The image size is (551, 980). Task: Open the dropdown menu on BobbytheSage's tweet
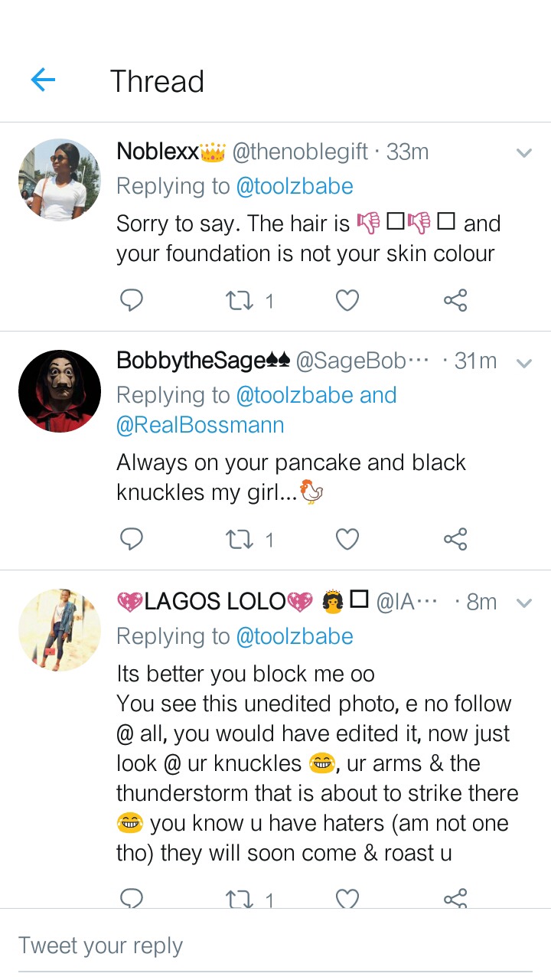[x=523, y=364]
